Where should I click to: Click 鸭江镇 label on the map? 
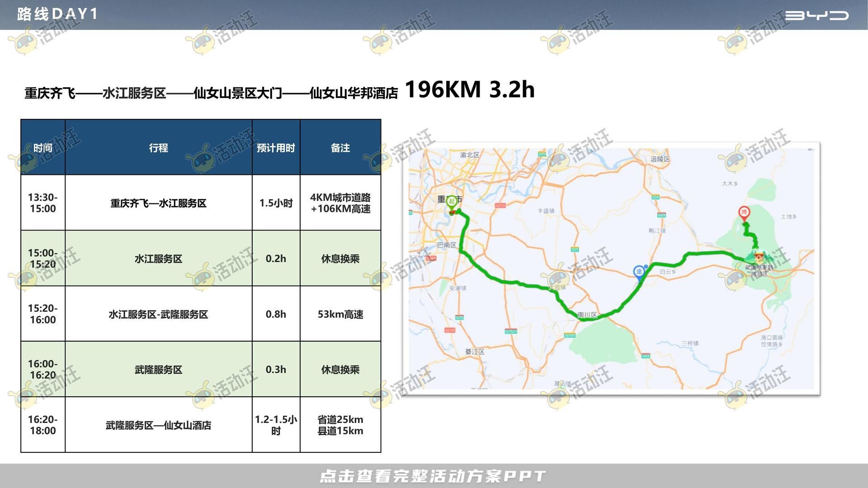657,230
